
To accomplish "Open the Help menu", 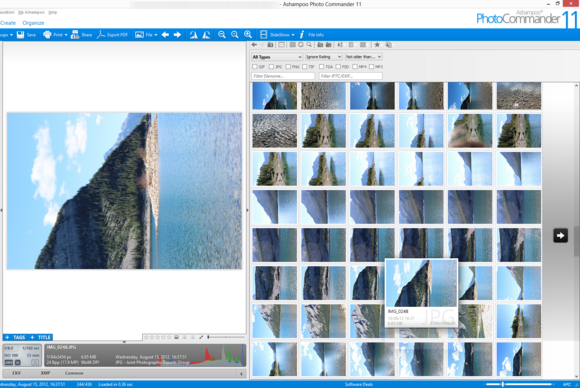I will coord(53,12).
